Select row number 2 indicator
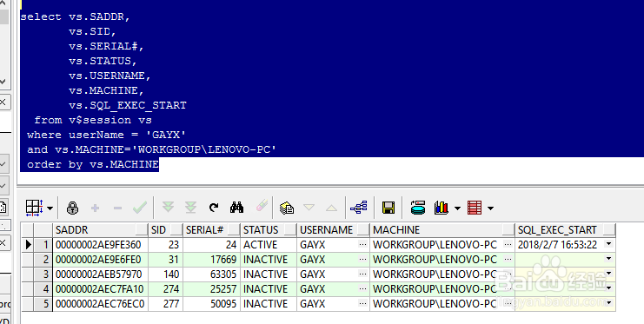Image resolution: width=644 pixels, height=324 pixels. pos(43,260)
